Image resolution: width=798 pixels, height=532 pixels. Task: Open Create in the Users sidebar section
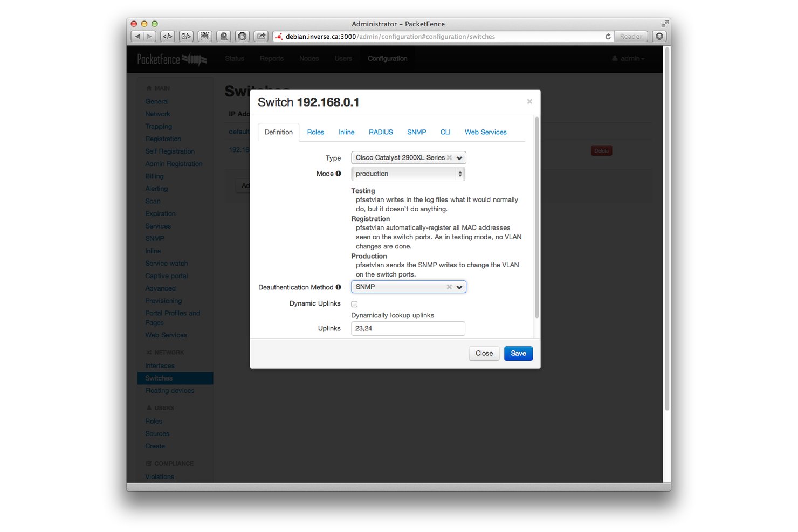155,446
